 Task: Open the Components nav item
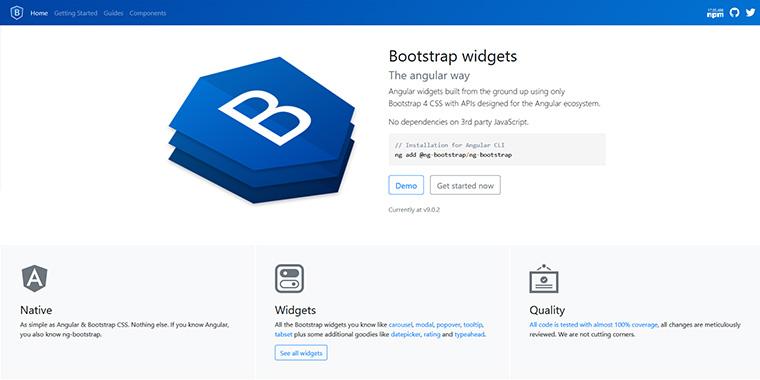(148, 13)
